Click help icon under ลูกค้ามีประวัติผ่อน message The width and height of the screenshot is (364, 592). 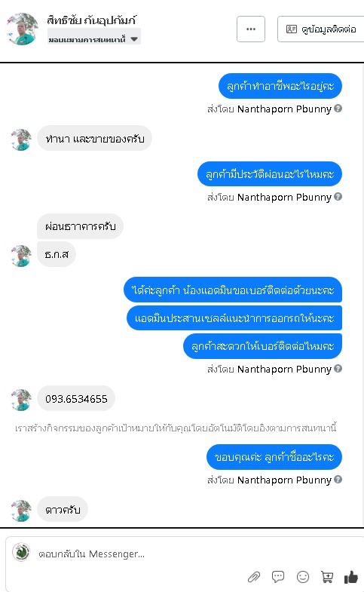coord(338,197)
